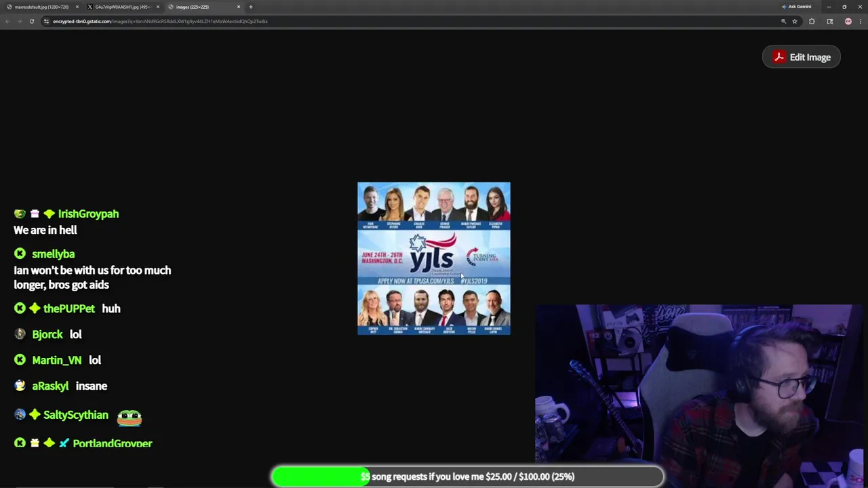
Task: Click the song requests donation progress bar
Action: point(467,476)
